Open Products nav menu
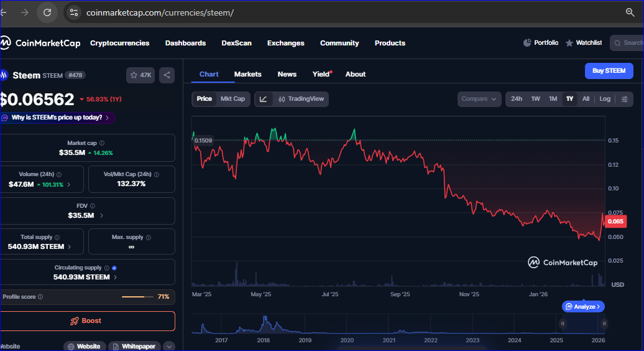Viewport: 644px width, 351px height. pos(390,43)
